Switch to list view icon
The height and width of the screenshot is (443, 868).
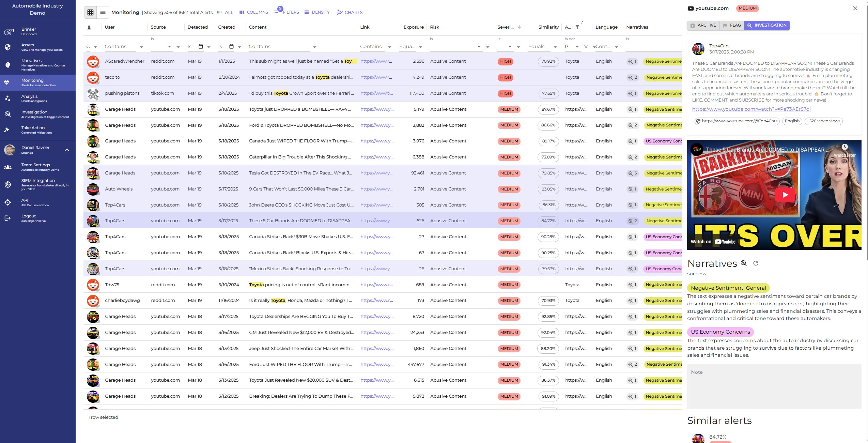click(103, 12)
